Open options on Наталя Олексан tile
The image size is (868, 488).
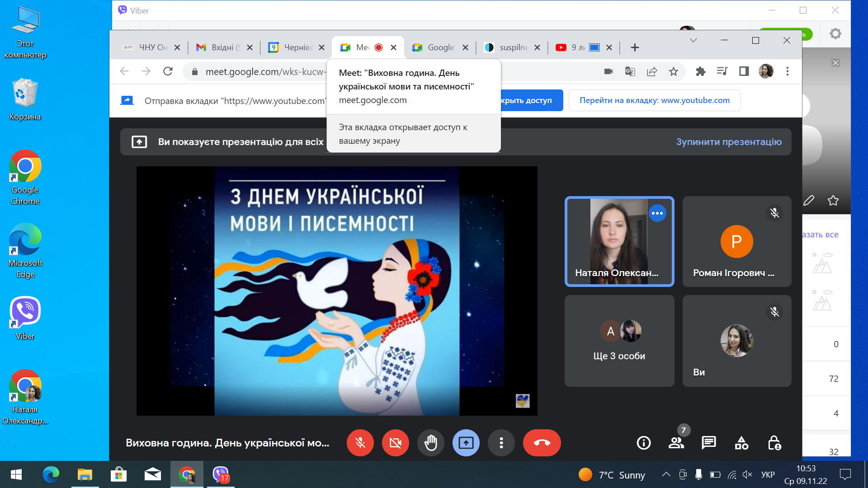(657, 213)
